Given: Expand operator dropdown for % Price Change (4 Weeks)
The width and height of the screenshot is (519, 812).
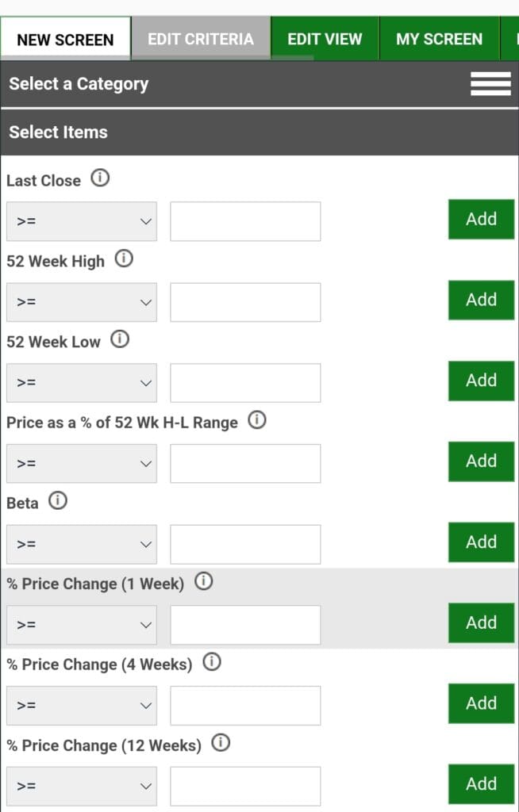Looking at the screenshot, I should (x=82, y=706).
